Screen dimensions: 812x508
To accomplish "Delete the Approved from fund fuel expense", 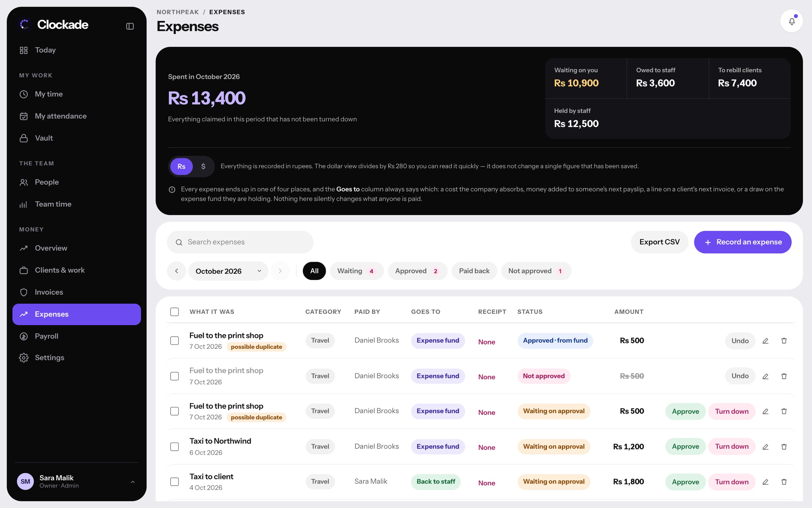I will pyautogui.click(x=784, y=341).
